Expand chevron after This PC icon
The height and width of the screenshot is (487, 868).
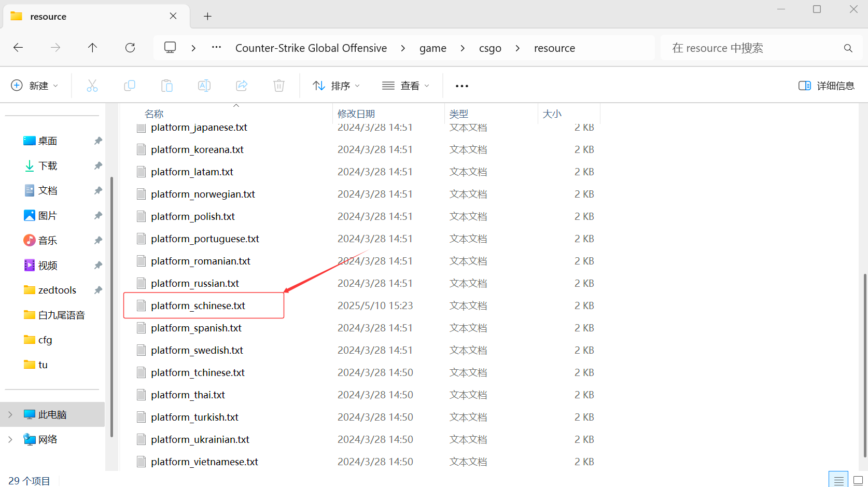193,48
